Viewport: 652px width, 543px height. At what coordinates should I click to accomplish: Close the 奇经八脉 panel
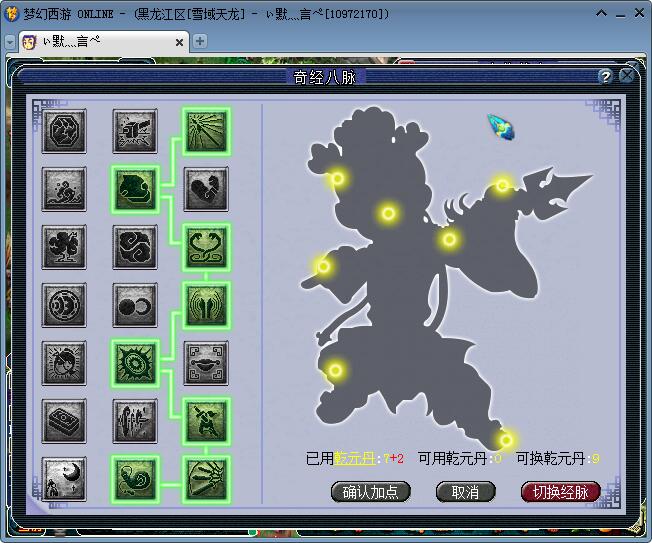pos(626,76)
